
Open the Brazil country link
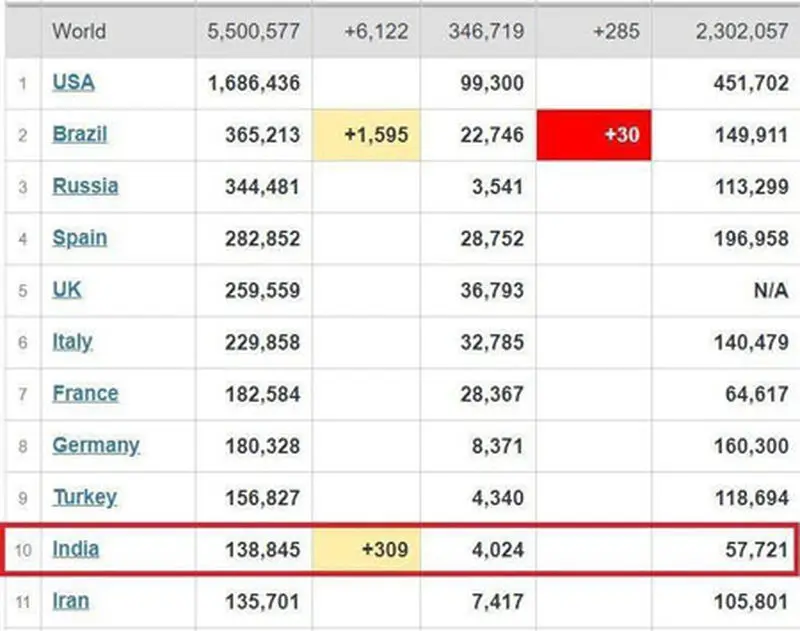click(80, 135)
